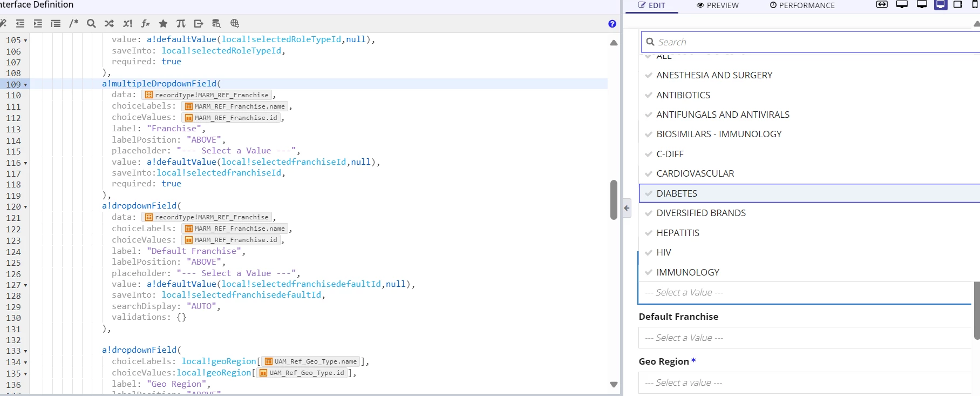
Task: Click "Default Franchise" string on line 124
Action: [194, 251]
